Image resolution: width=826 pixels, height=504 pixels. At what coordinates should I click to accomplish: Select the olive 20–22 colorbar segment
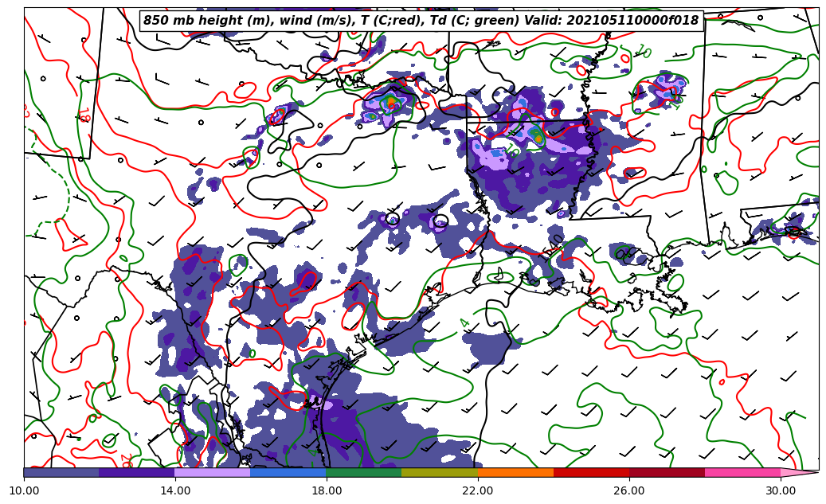tap(440, 472)
